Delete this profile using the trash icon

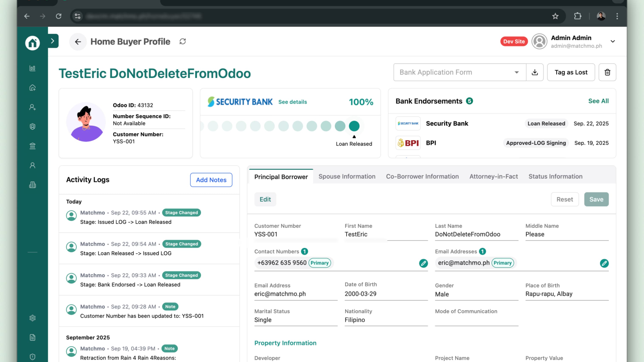tap(607, 72)
